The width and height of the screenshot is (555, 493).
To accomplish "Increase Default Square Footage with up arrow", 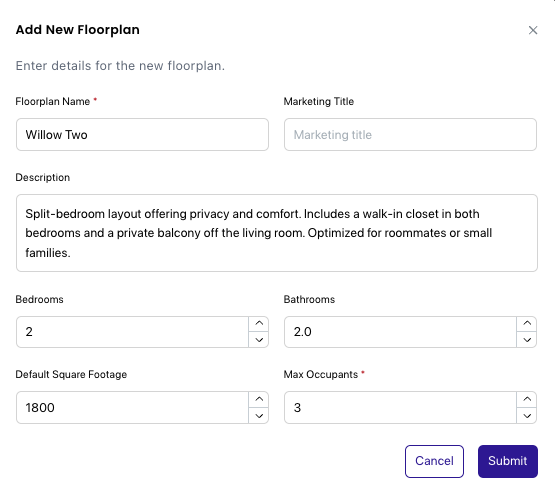I will pos(259,399).
